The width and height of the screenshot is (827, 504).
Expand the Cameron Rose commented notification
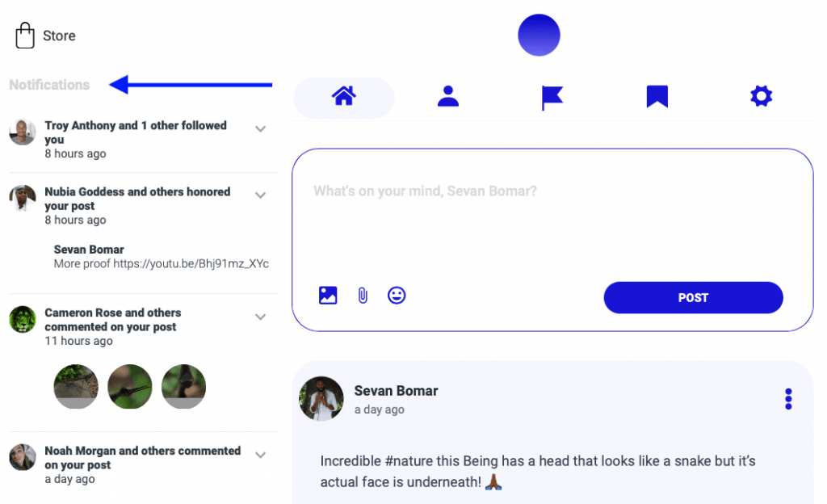[261, 317]
